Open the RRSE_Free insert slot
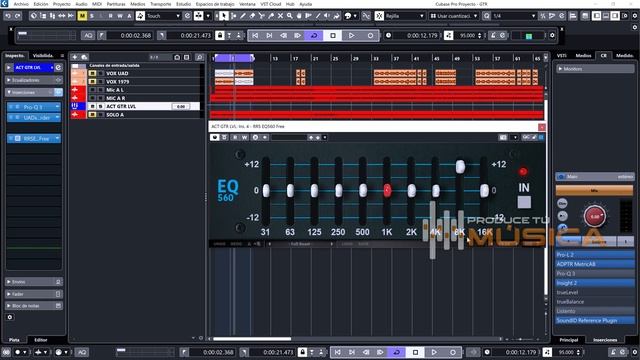The image size is (640, 360). [33, 139]
